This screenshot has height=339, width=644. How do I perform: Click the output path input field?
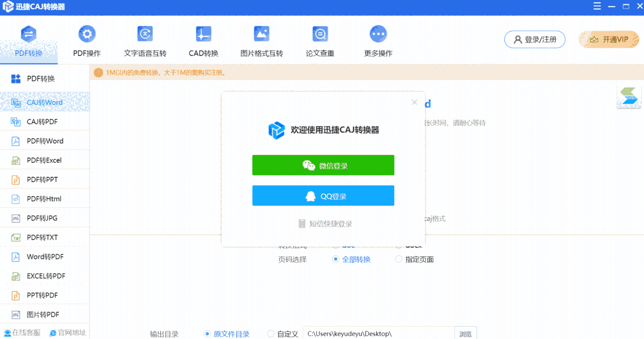(376, 333)
